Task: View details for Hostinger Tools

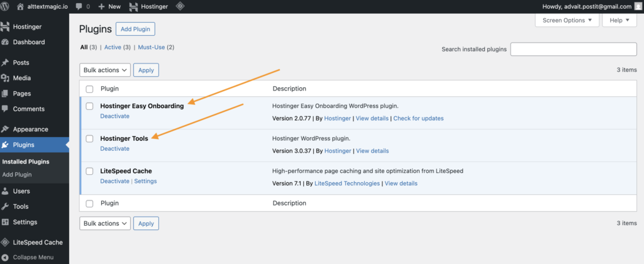Action: [372, 151]
